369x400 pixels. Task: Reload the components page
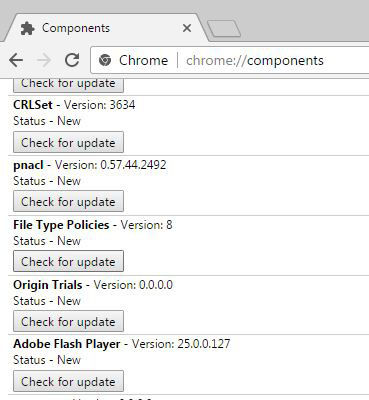[72, 60]
